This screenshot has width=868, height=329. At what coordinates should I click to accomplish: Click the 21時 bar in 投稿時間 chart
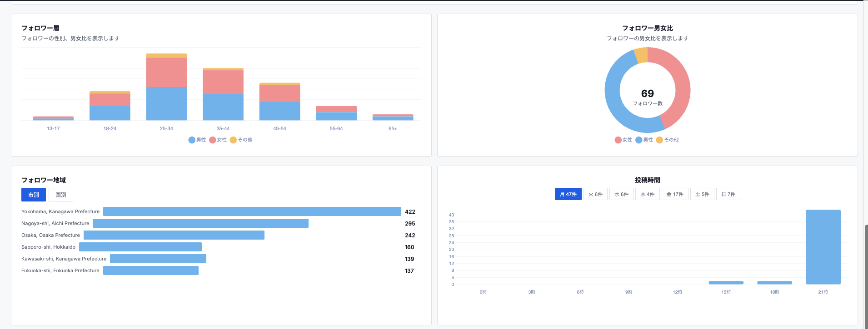click(x=823, y=247)
